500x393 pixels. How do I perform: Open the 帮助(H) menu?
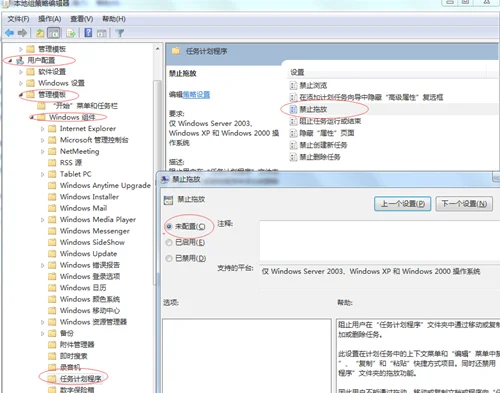click(x=114, y=19)
